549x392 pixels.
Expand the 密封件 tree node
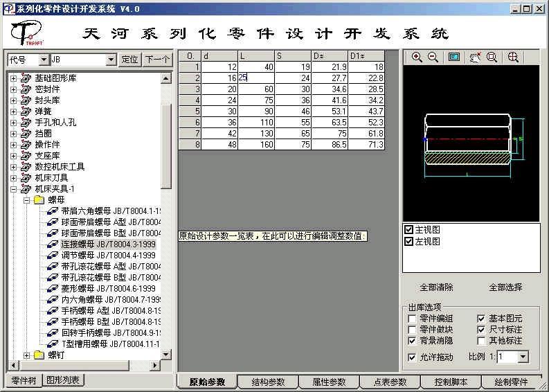pos(13,89)
